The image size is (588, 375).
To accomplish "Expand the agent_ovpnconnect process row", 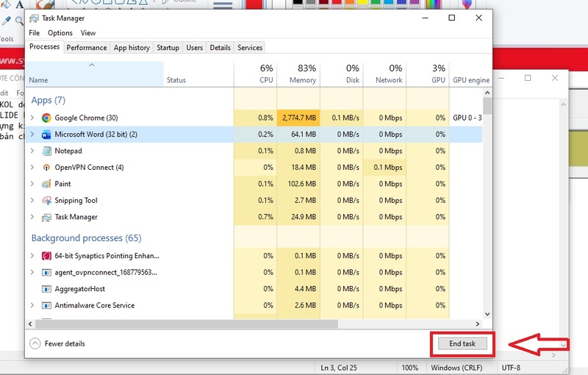I will (32, 272).
